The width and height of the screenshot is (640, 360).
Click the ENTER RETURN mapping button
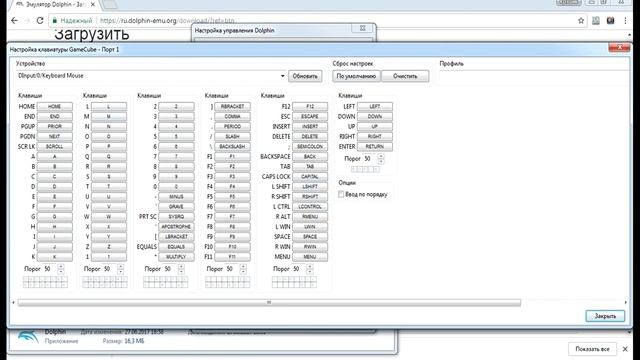click(375, 147)
